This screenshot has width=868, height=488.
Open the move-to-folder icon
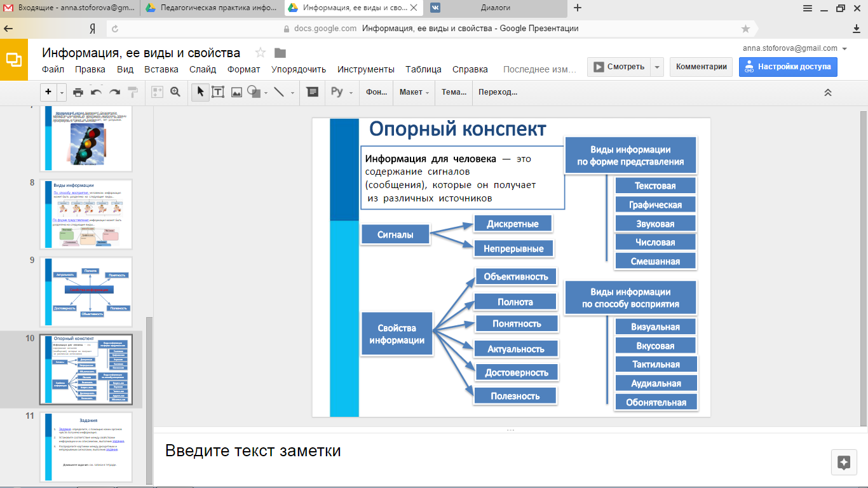click(x=280, y=53)
